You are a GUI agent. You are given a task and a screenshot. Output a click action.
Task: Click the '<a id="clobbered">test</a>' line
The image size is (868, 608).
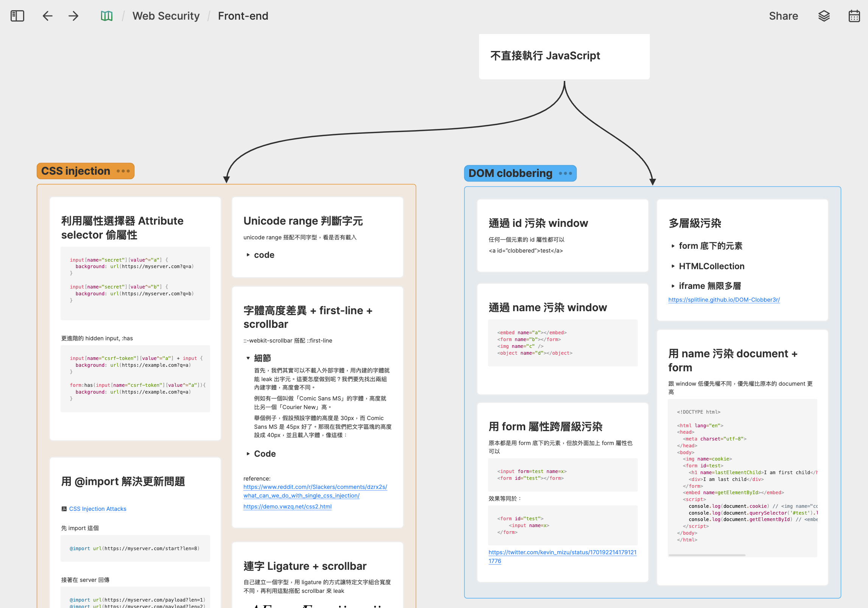pos(526,251)
